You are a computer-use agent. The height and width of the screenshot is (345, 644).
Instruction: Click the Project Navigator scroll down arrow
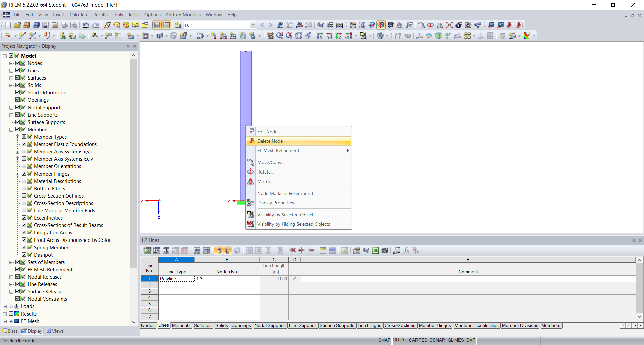(x=133, y=322)
